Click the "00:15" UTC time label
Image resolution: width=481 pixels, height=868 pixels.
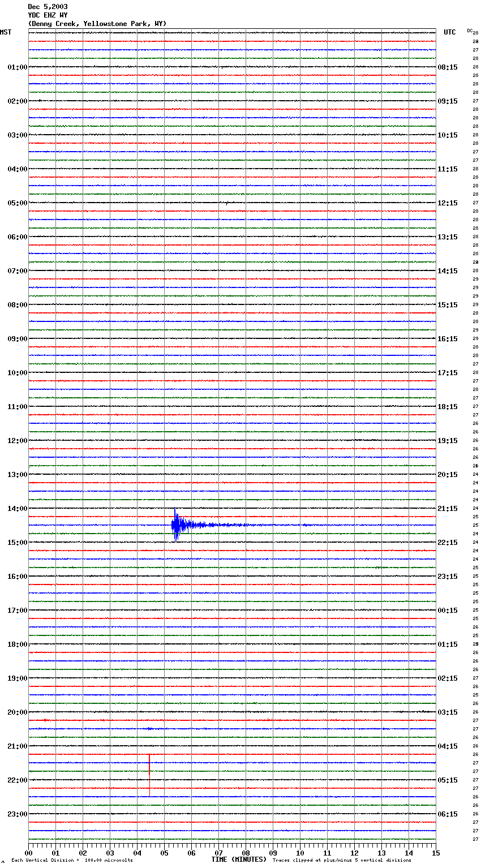click(448, 611)
